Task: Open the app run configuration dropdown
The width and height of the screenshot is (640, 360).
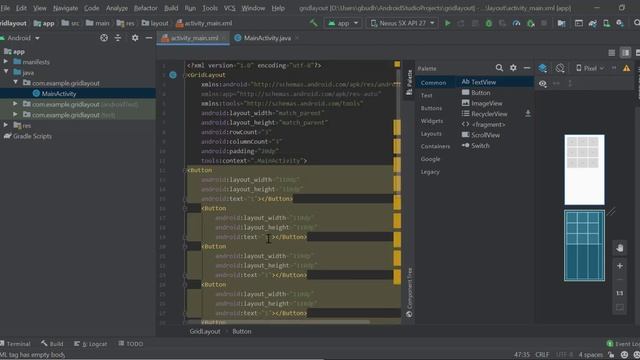Action: (x=342, y=23)
